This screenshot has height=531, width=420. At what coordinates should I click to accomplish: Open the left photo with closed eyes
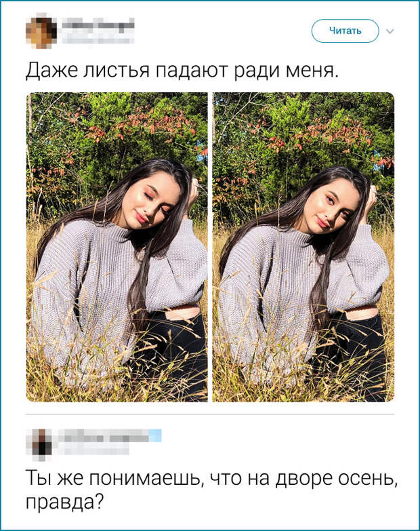click(x=117, y=247)
